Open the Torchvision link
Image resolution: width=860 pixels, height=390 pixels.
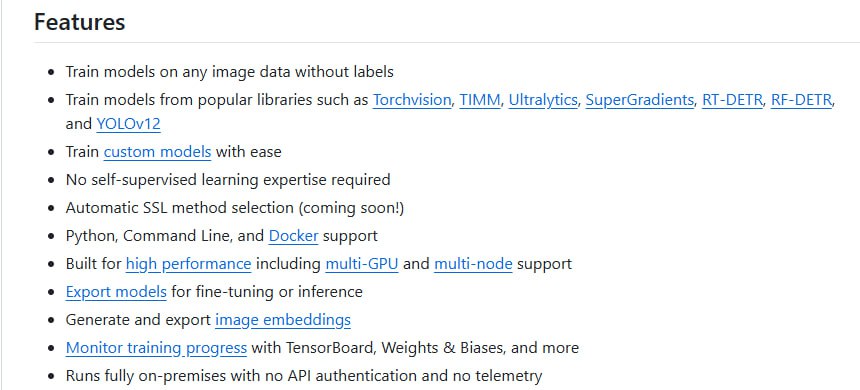pos(412,100)
